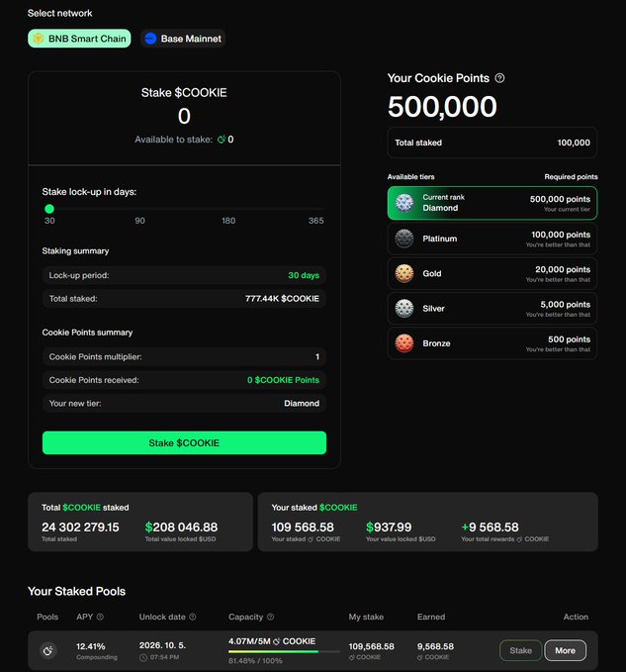Click the cookie icon in 4.07M/5M capacity
Image resolution: width=626 pixels, height=672 pixels.
click(277, 641)
